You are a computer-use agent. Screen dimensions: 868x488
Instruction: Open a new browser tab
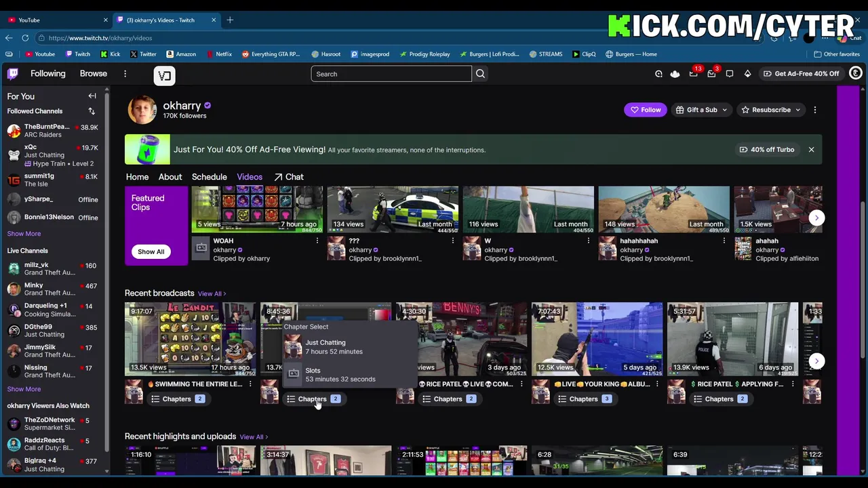tap(230, 20)
